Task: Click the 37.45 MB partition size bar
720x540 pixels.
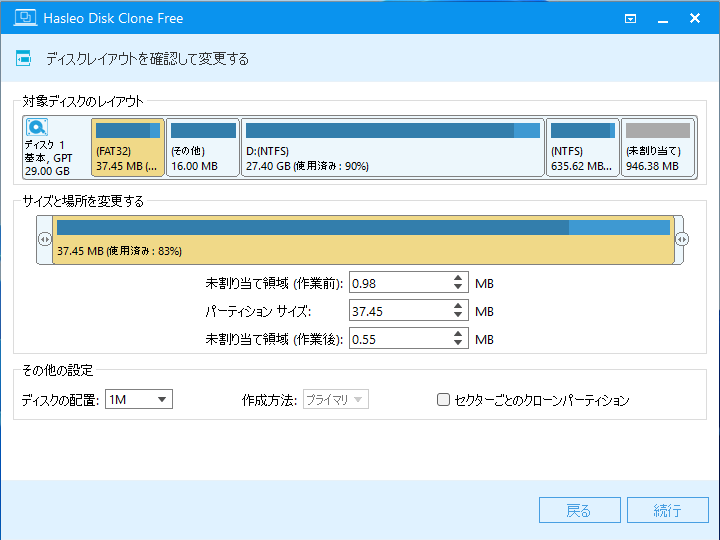Action: coord(363,240)
